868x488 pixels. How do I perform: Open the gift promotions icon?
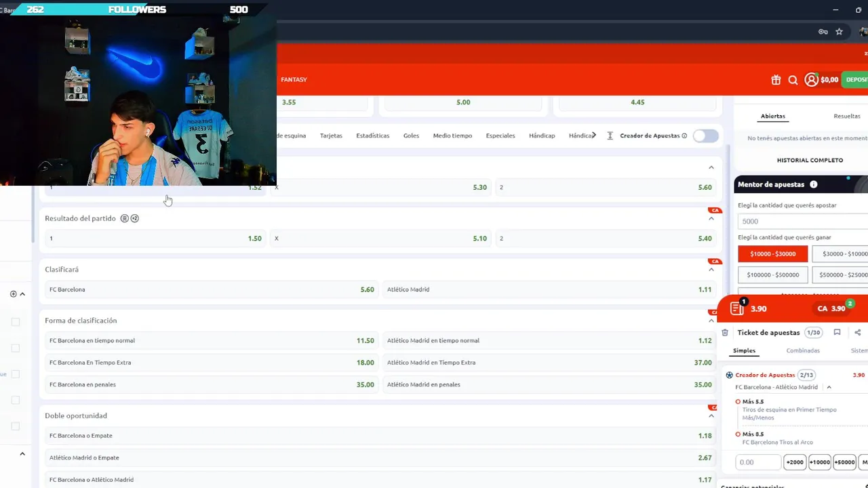tap(776, 80)
